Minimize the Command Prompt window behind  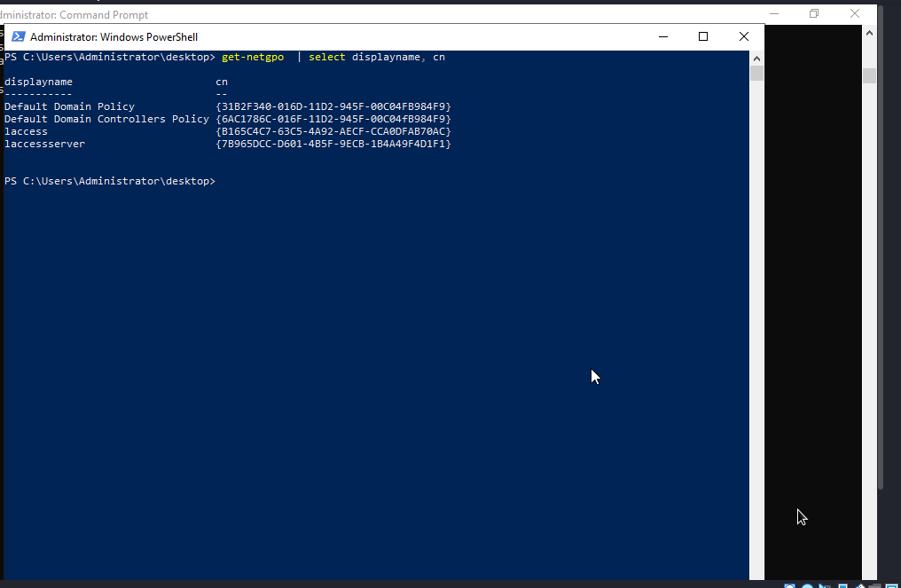774,14
